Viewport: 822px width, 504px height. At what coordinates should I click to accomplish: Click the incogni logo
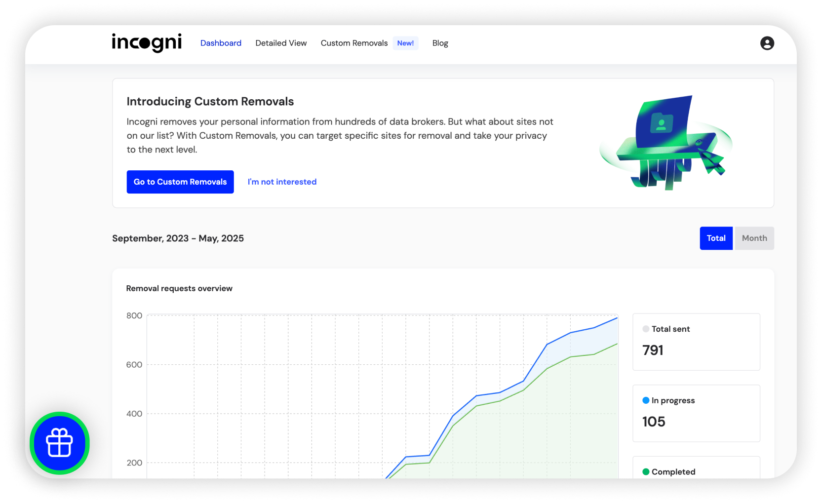click(x=147, y=43)
